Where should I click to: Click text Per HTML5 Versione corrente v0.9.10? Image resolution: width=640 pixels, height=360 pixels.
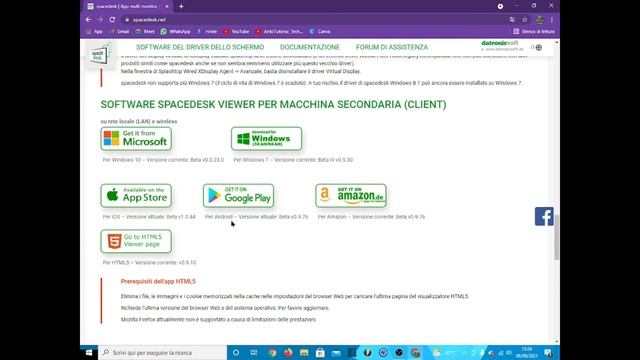(149, 262)
